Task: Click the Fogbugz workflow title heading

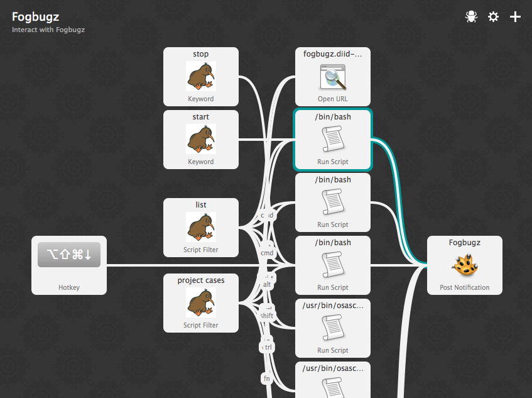Action: click(x=36, y=16)
